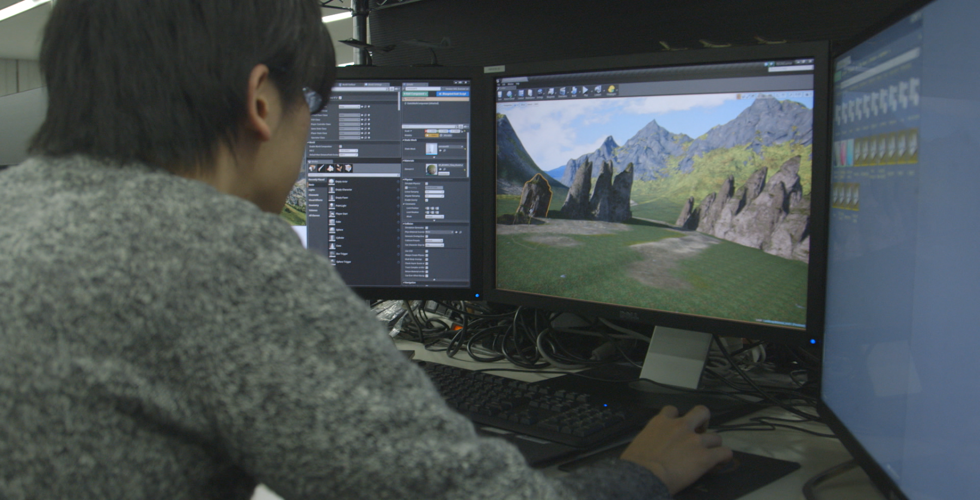This screenshot has width=980, height=500.
Task: Click the Point Light icon in the list
Action: point(332,205)
